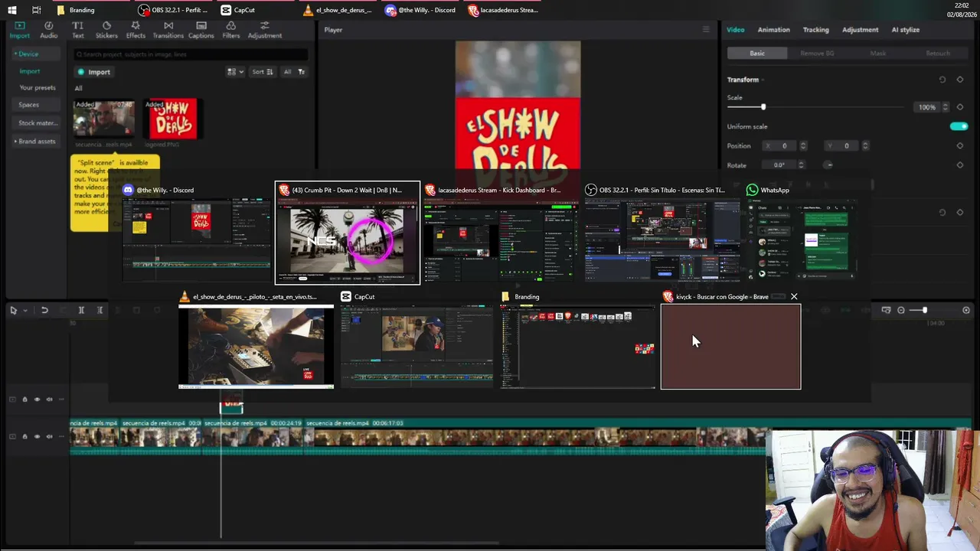Open Your presets in sidebar
980x551 pixels.
tap(37, 87)
